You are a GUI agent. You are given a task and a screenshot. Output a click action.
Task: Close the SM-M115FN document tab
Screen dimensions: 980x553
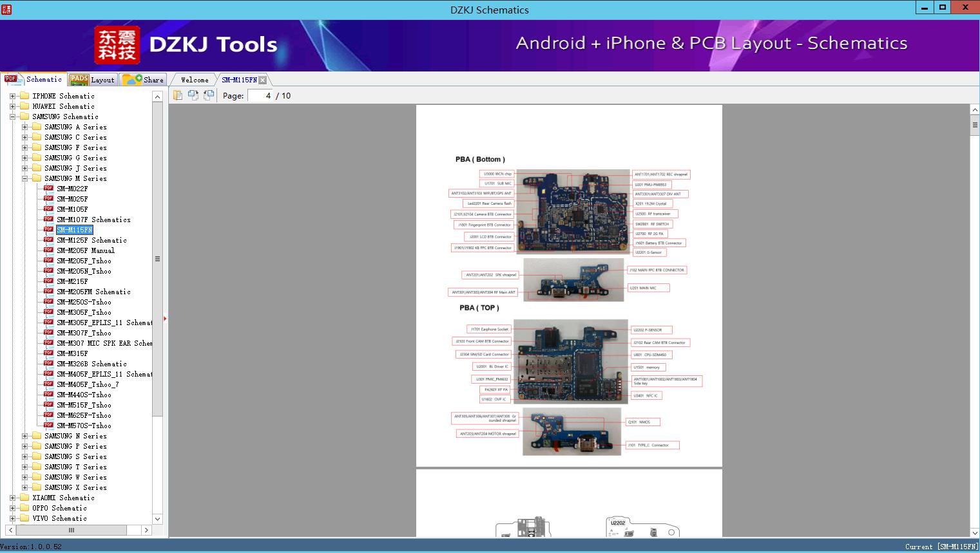coord(262,80)
